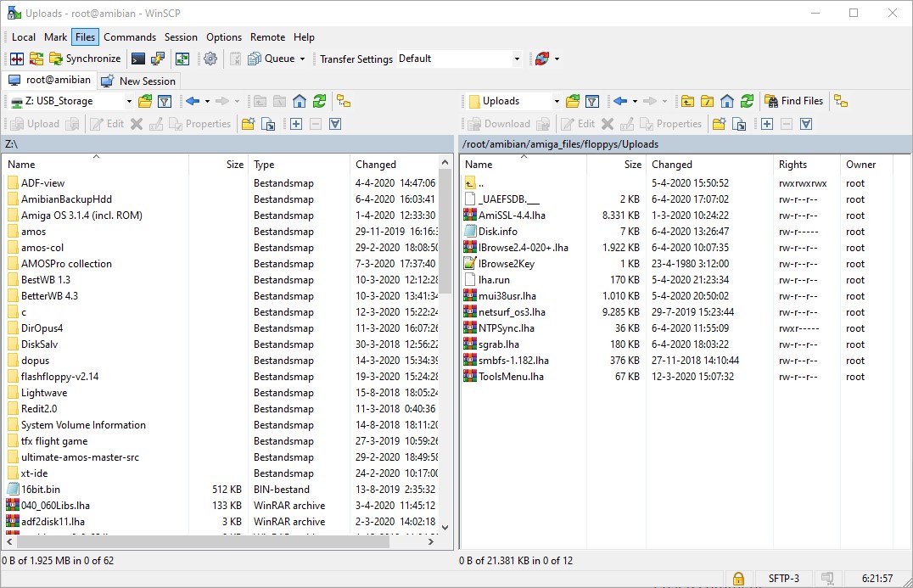
Task: Open the Commands menu
Action: click(130, 37)
